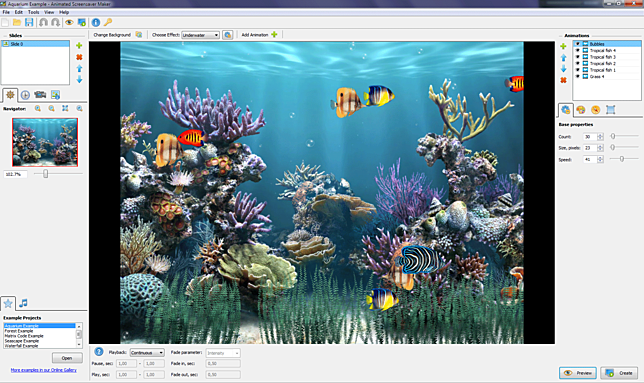Click the green plus beside Add Animation
The image size is (644, 383).
tap(274, 34)
